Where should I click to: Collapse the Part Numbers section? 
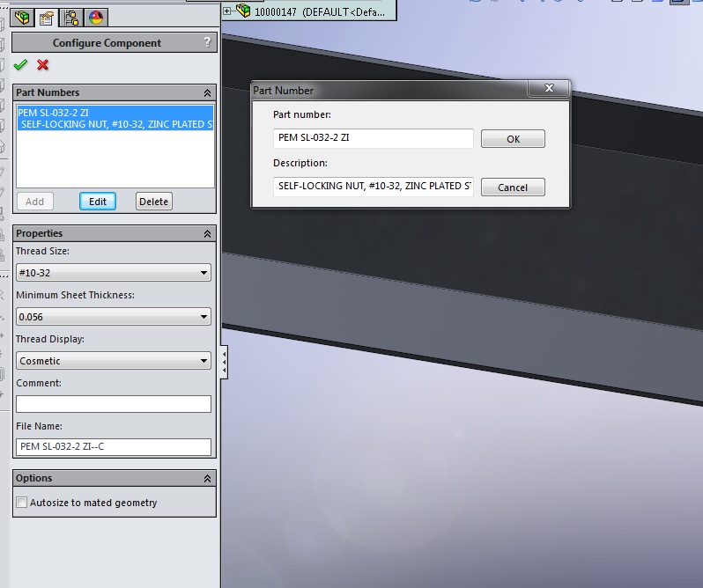[x=207, y=92]
